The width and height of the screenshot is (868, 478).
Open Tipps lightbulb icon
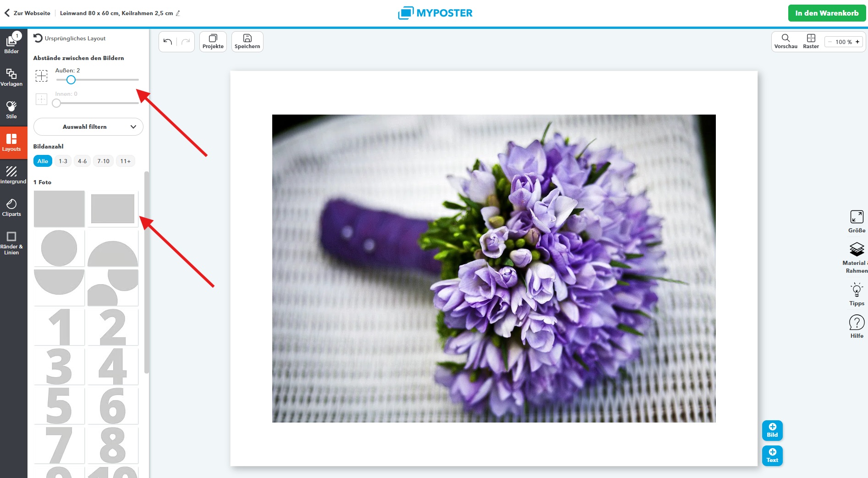coord(856,294)
